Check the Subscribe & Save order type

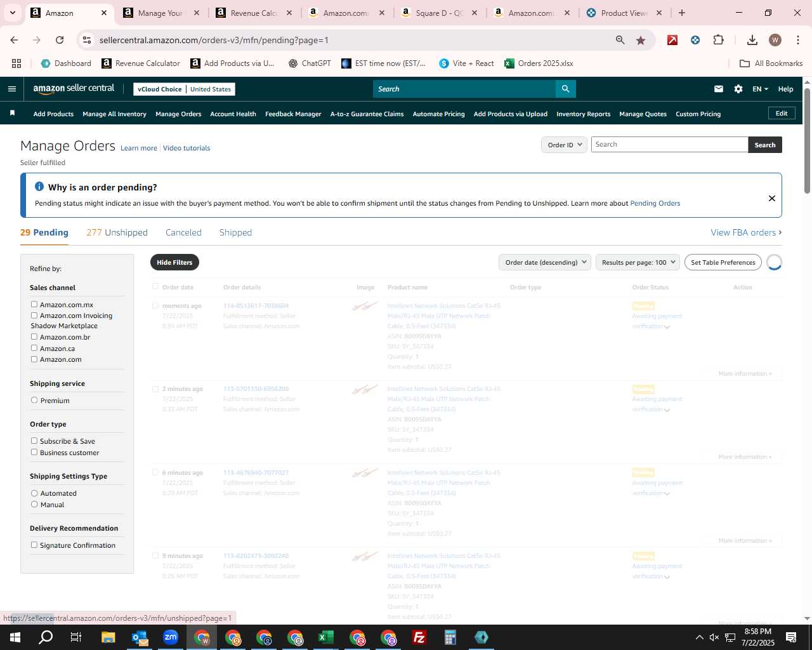pos(34,441)
